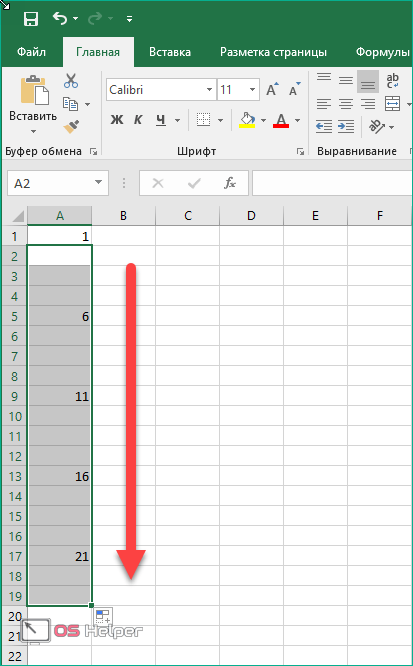The width and height of the screenshot is (413, 666).
Task: Open the Calibri font name dropdown
Action: tap(209, 90)
